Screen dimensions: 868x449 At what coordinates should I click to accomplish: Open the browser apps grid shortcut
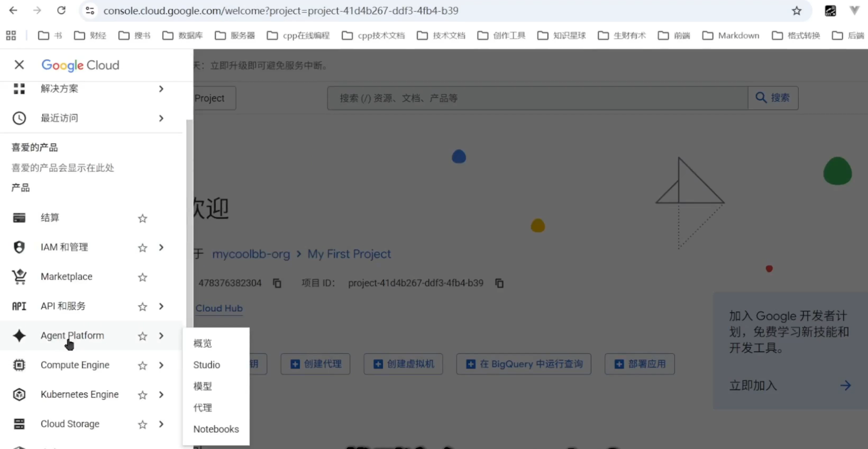click(x=11, y=35)
